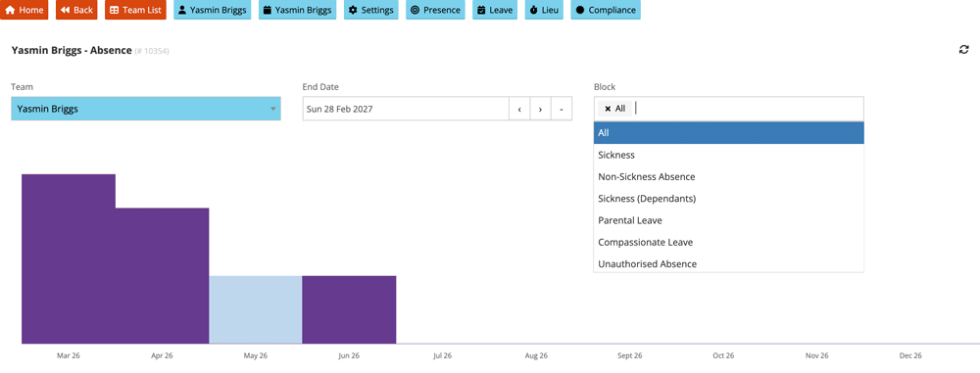Choose Compassionate Leave option
The height and width of the screenshot is (373, 980).
click(x=729, y=243)
